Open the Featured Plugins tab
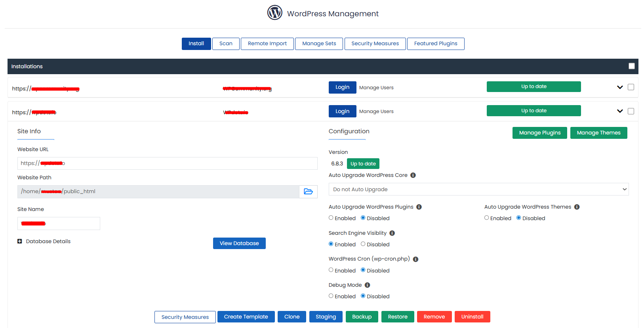 pyautogui.click(x=435, y=44)
